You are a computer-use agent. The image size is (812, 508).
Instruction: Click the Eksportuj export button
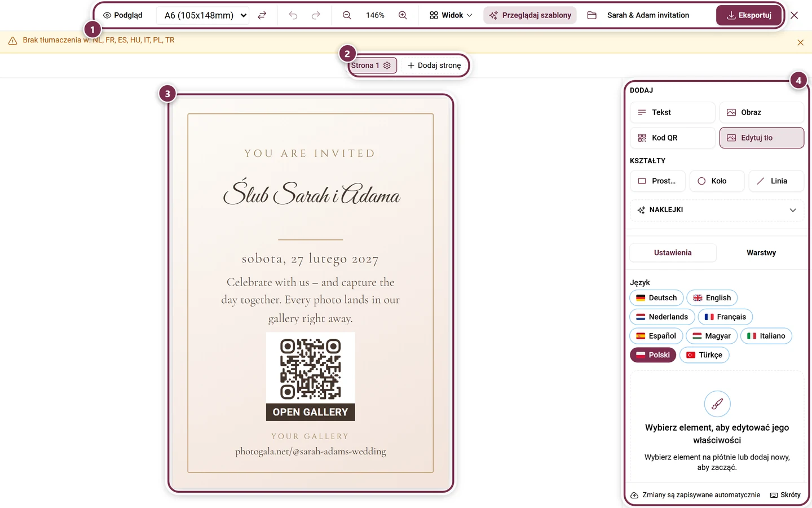[749, 15]
